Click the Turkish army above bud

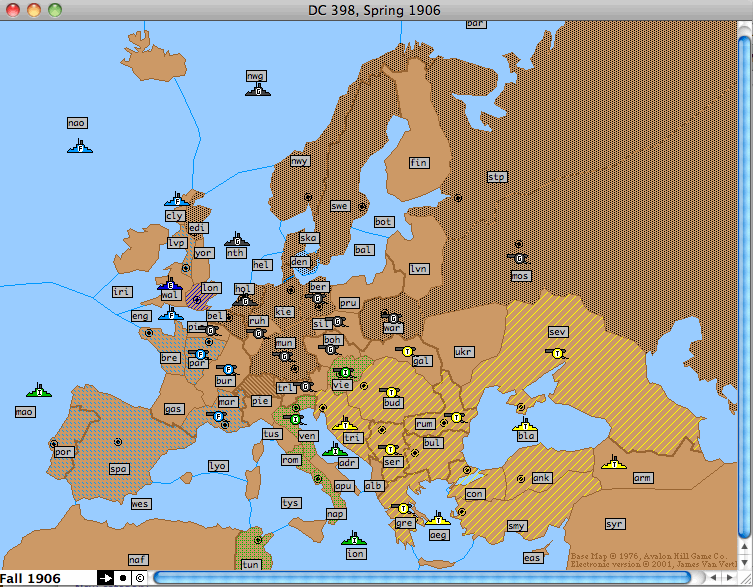point(390,392)
